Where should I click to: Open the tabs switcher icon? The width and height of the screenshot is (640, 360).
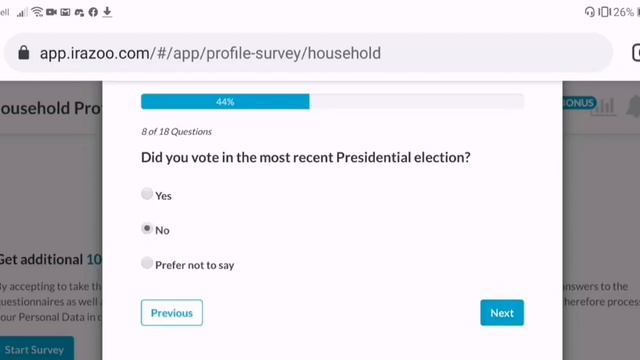[636, 53]
